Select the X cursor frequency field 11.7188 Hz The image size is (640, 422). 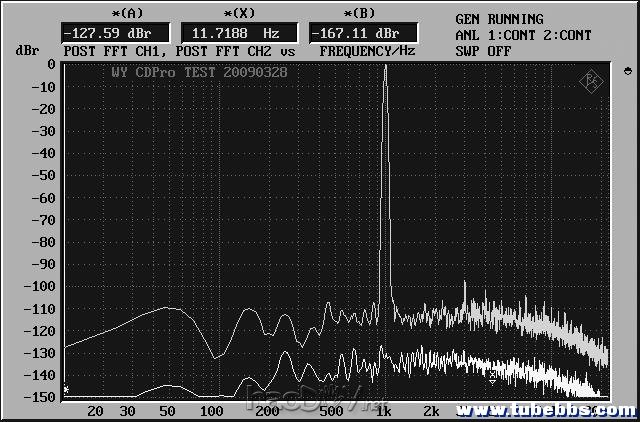tap(224, 33)
